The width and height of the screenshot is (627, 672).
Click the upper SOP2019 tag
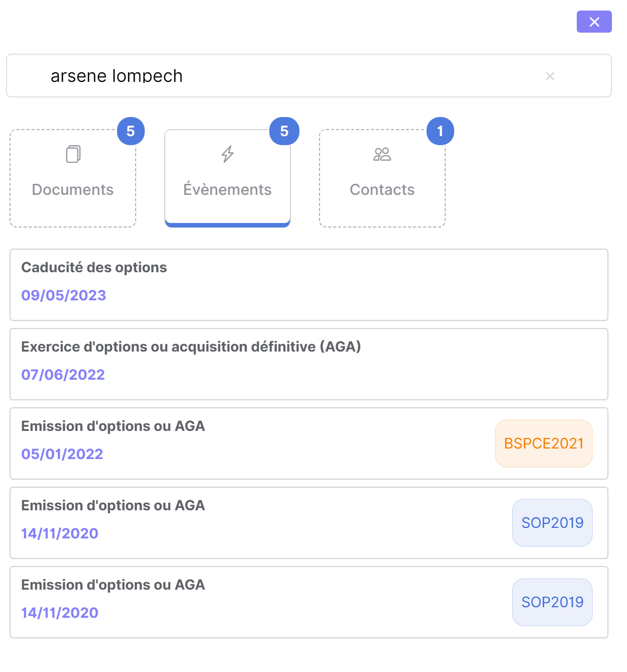pos(552,523)
